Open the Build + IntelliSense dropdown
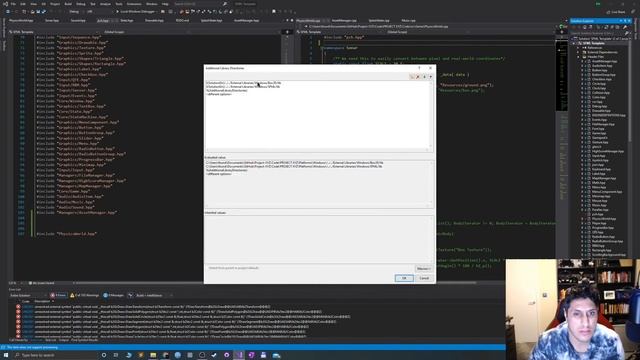Viewport: 640px width, 360px height. (149, 295)
